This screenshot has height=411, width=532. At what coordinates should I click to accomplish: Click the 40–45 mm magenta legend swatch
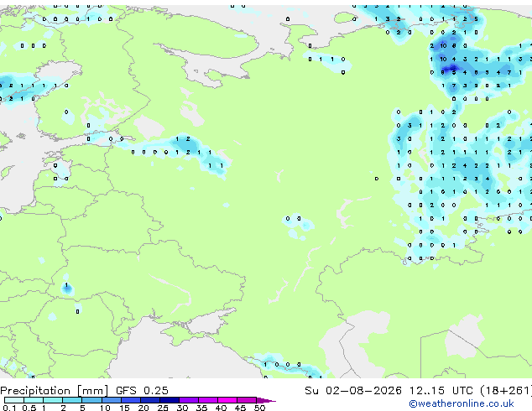click(227, 400)
